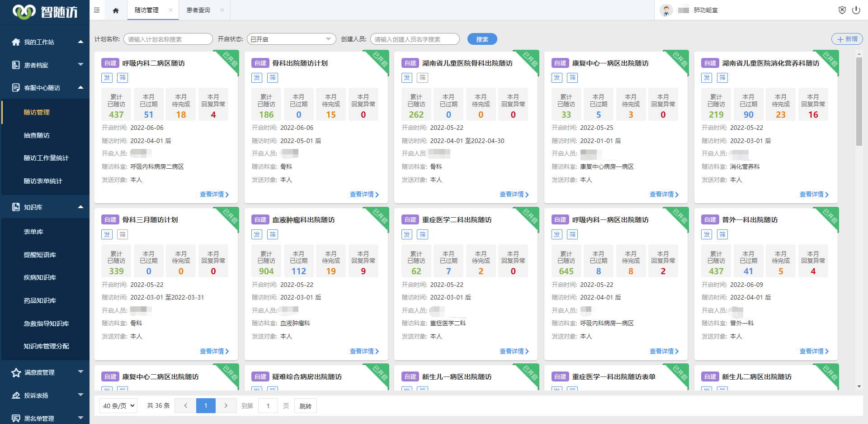Click the 创建人员 name input field
Image resolution: width=868 pixels, height=424 pixels.
[x=415, y=39]
